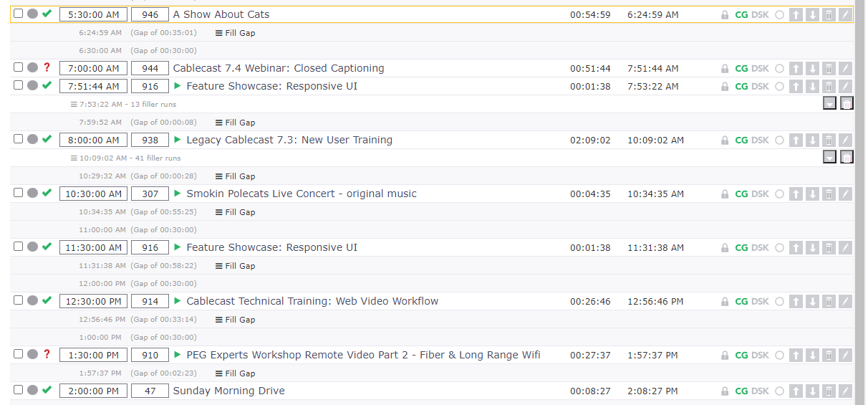Move Smokin Polecats Live Concert run down
The image size is (868, 405).
point(812,194)
